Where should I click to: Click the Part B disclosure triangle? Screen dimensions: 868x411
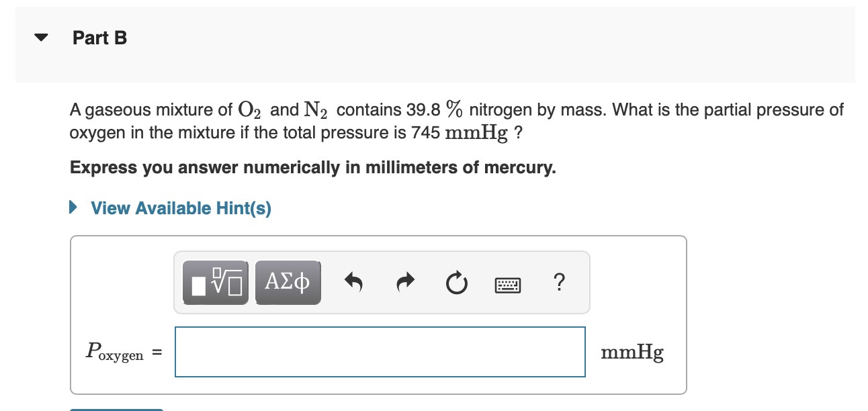40,38
